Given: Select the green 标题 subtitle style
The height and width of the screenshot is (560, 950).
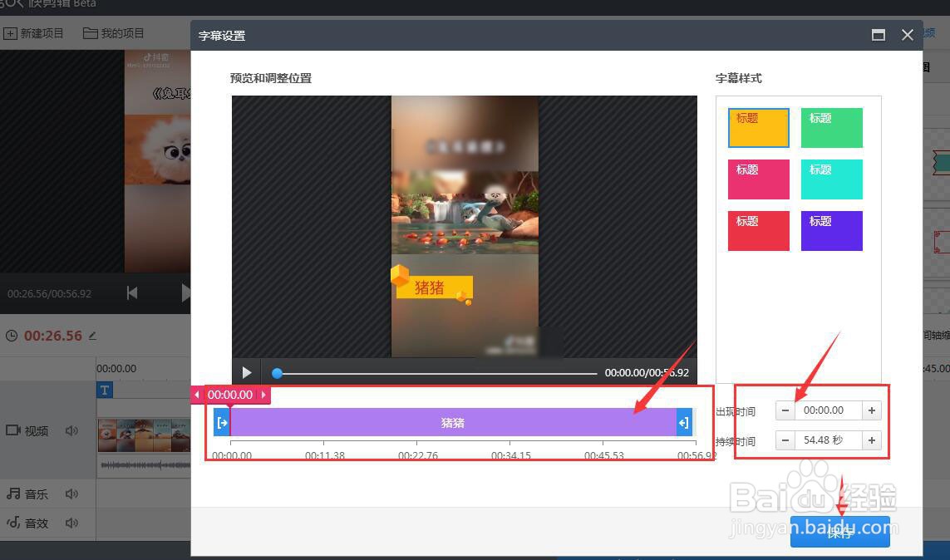Looking at the screenshot, I should [831, 128].
